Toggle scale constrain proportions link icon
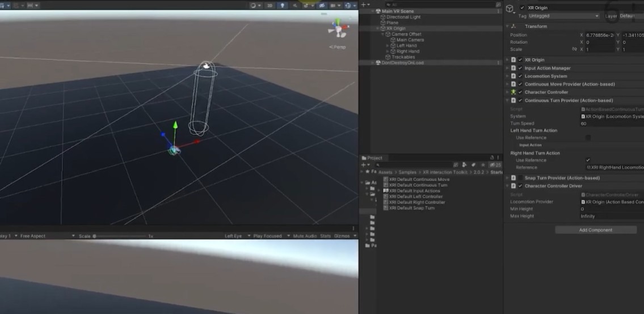644x314 pixels. (574, 49)
